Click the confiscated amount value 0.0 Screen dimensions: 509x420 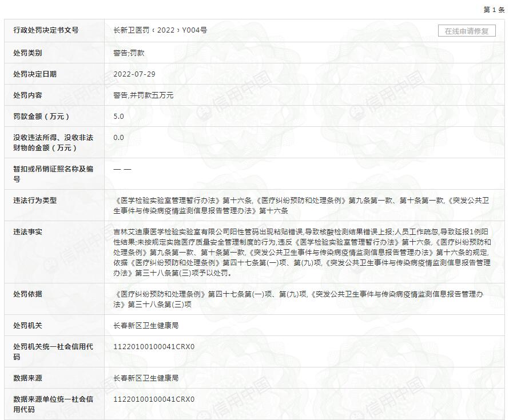pos(118,138)
